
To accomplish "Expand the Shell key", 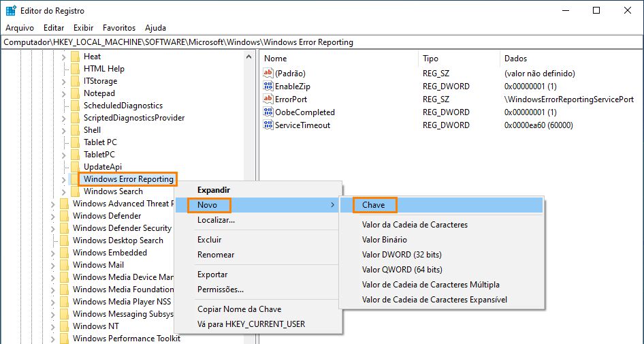I will [x=64, y=130].
